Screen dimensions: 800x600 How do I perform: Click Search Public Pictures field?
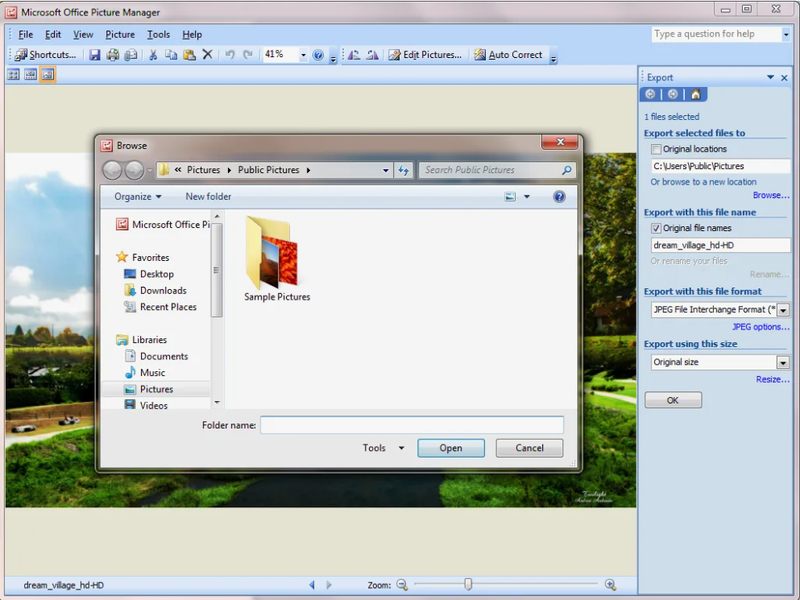point(497,170)
